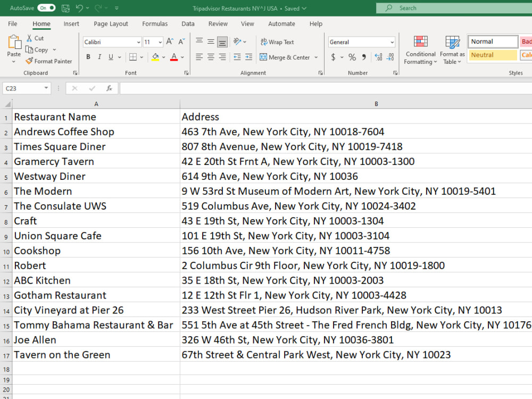Toggle Bold formatting

[x=88, y=57]
